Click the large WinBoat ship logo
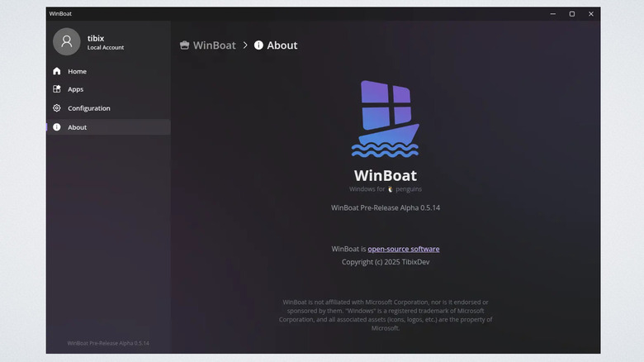The width and height of the screenshot is (644, 362). [x=386, y=119]
